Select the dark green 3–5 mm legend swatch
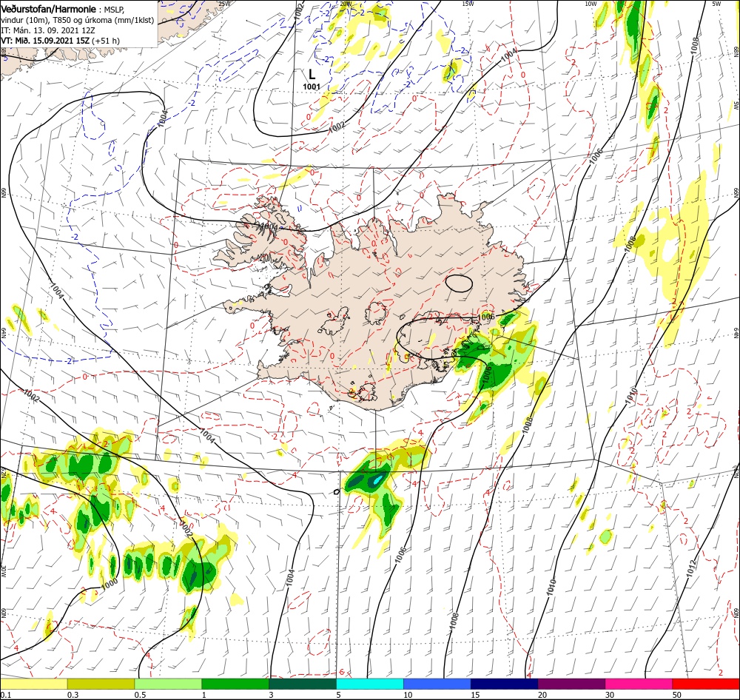This screenshot has width=740, height=700. coord(303,684)
